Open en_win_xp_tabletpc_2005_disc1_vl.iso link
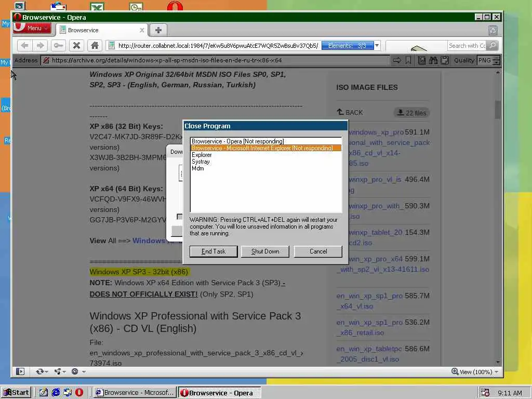 pyautogui.click(x=369, y=354)
